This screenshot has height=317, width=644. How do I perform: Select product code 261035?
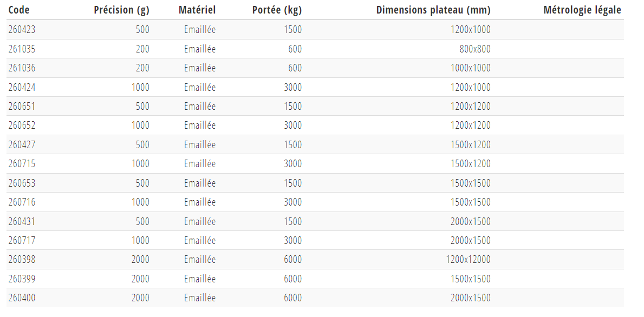[x=22, y=49]
